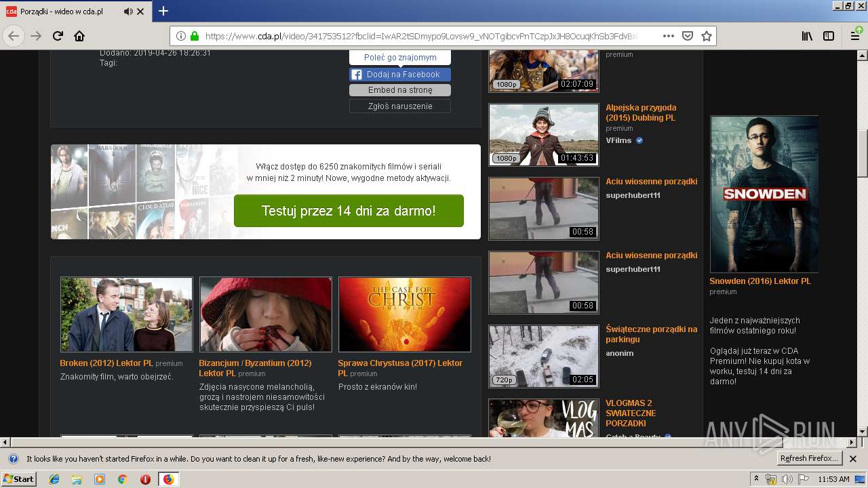
Task: Click the address bar URL field
Action: coord(420,36)
